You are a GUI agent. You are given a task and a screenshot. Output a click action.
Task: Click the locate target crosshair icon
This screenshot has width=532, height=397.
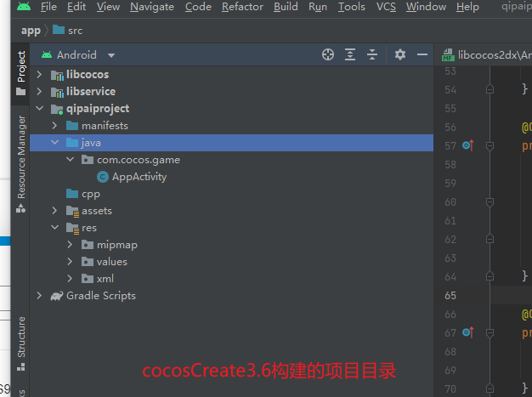point(328,54)
